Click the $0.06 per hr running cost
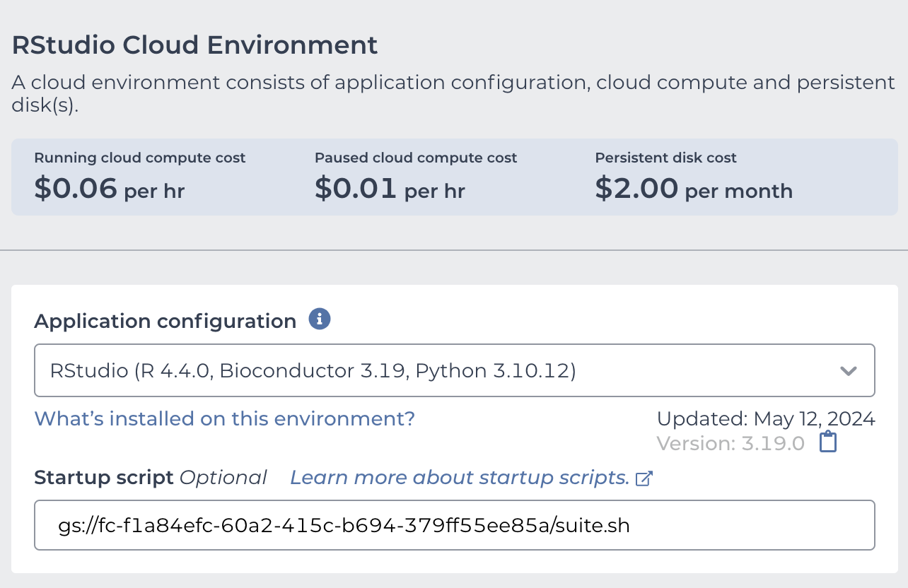 [x=110, y=189]
